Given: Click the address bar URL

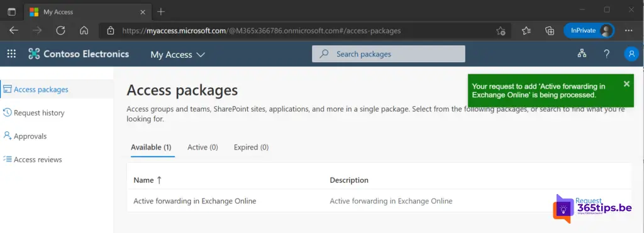Looking at the screenshot, I should click(261, 31).
